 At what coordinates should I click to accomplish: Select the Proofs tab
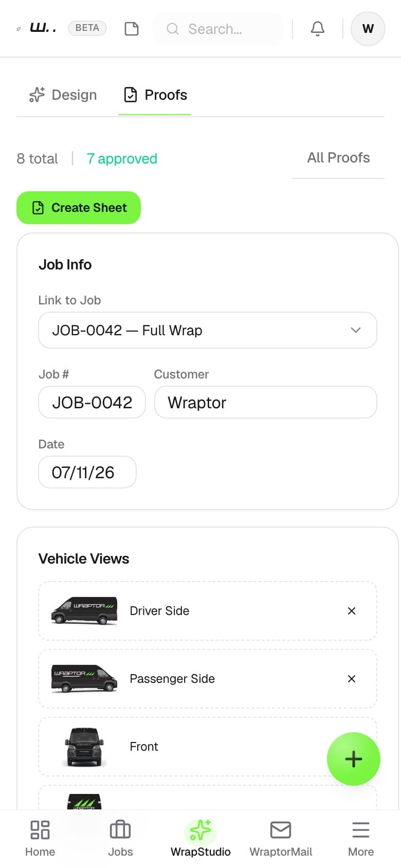point(155,95)
